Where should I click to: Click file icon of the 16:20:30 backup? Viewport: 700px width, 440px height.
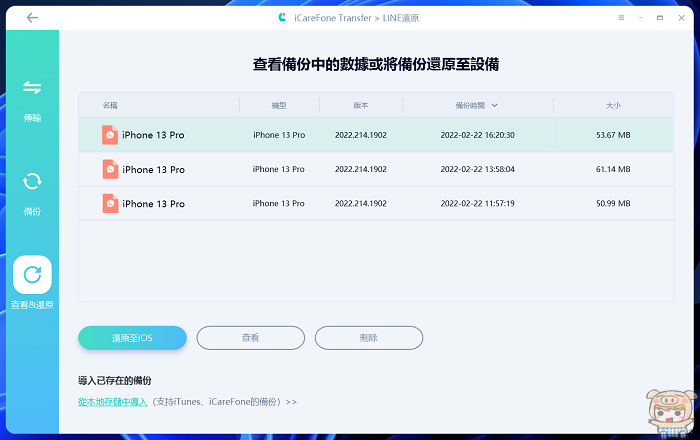(110, 135)
